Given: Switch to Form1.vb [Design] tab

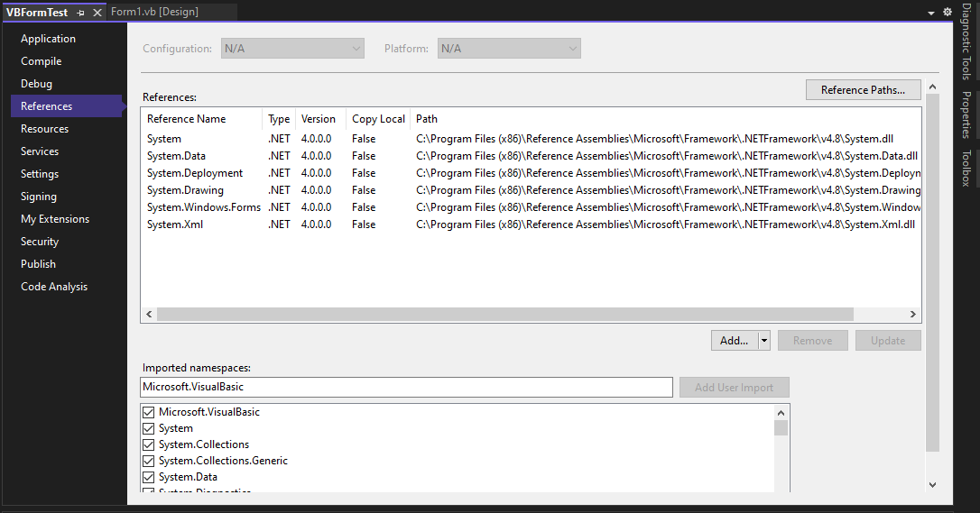Looking at the screenshot, I should [154, 12].
